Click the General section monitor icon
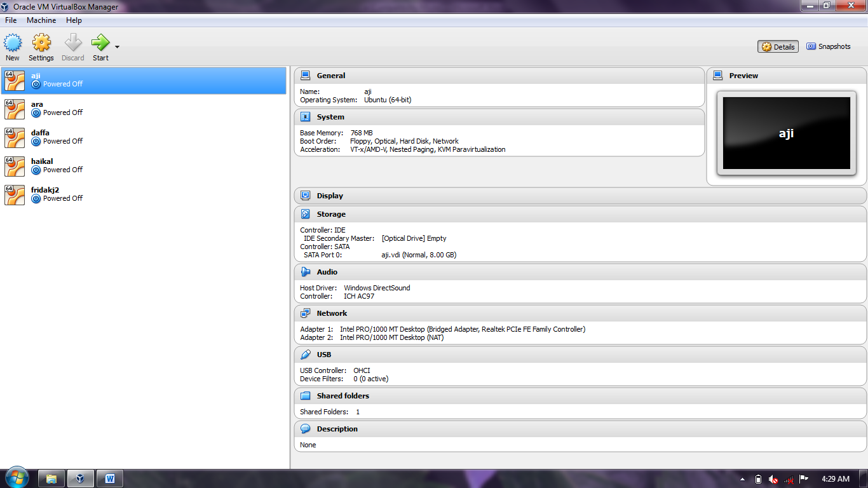The image size is (868, 488). coord(305,75)
